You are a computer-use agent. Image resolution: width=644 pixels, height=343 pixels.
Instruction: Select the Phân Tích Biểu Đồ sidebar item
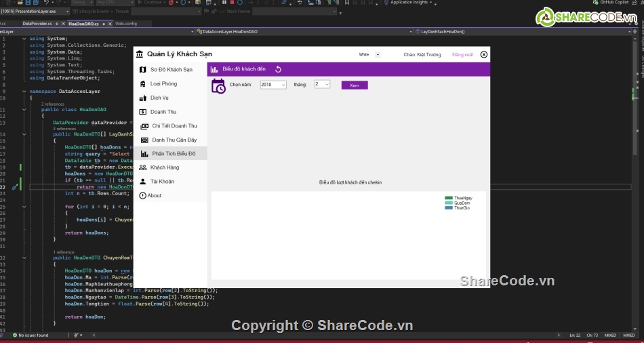click(x=173, y=154)
